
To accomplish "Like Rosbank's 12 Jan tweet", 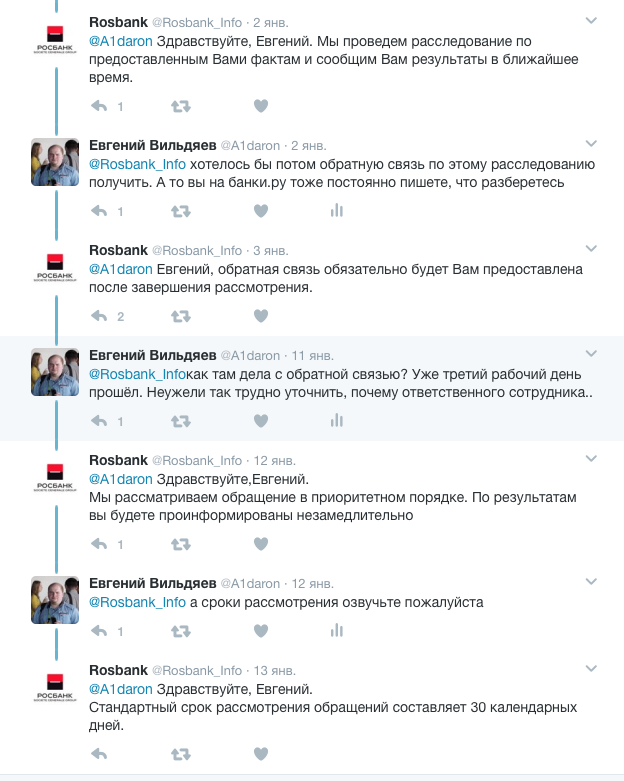I will tap(261, 544).
